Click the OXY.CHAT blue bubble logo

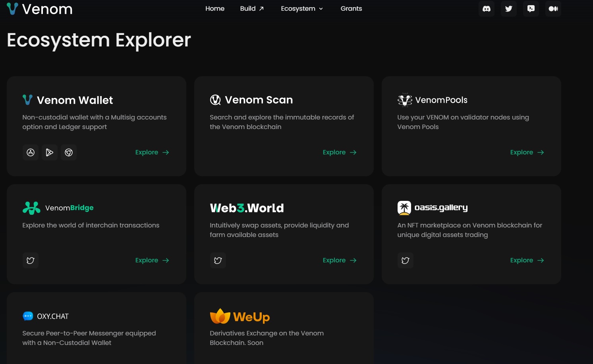[28, 316]
